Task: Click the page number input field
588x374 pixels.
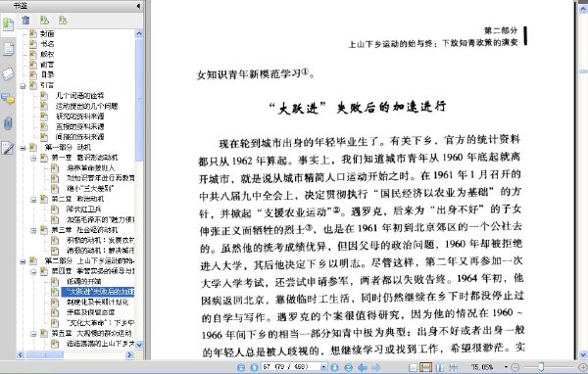Action: pyautogui.click(x=291, y=367)
